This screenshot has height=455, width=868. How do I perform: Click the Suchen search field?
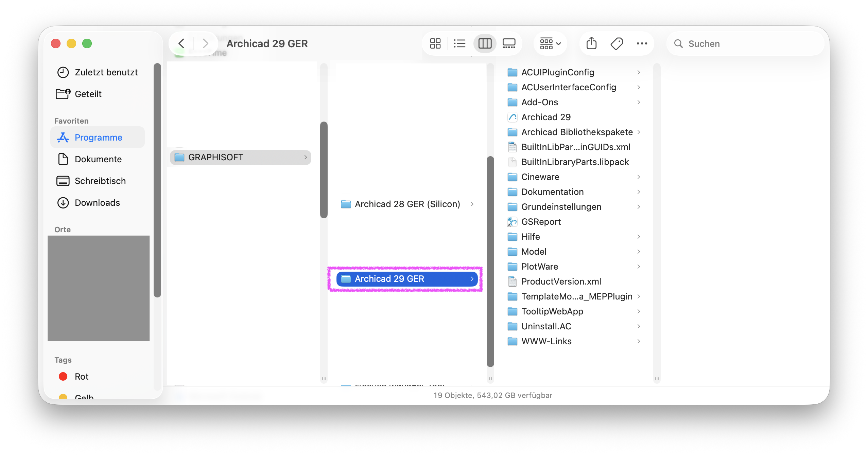pos(746,43)
